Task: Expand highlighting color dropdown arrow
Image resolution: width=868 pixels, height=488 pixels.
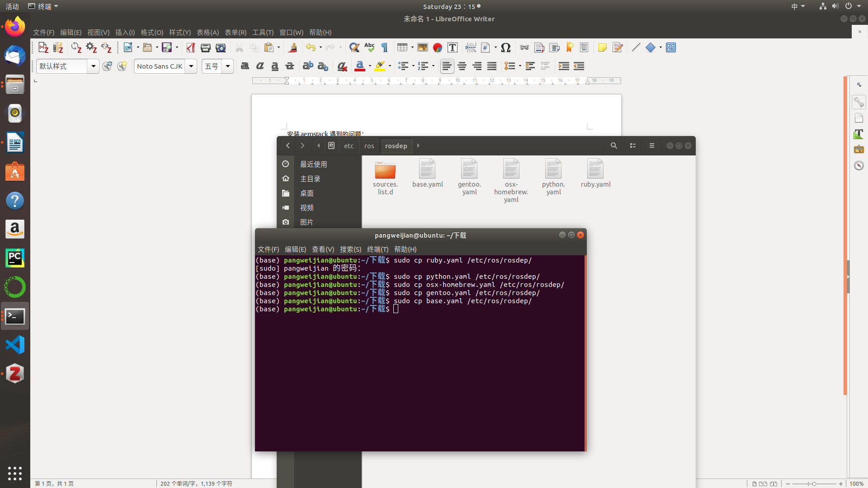Action: [390, 66]
